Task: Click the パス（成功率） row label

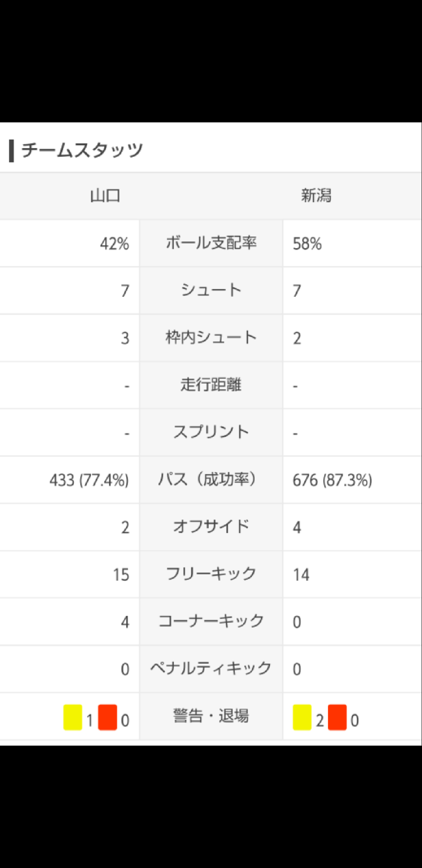Action: point(211,480)
